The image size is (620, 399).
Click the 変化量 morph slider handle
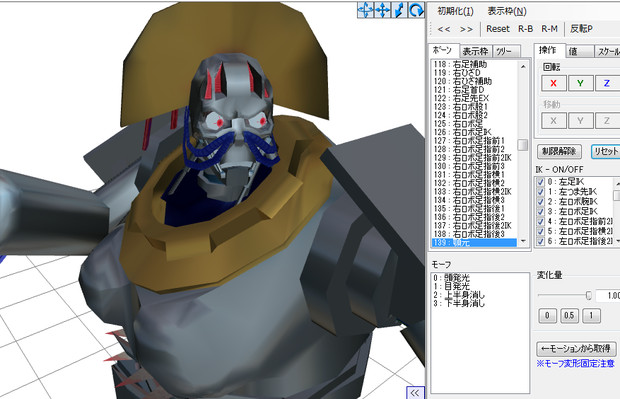(588, 295)
